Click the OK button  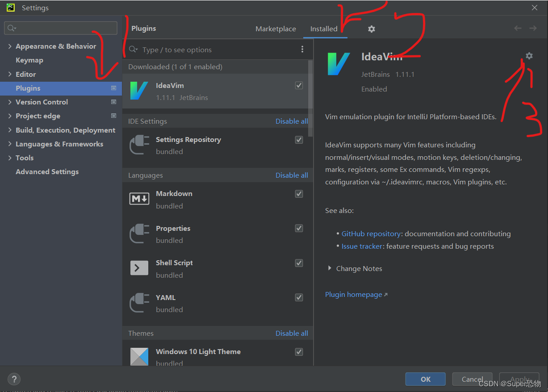click(426, 379)
